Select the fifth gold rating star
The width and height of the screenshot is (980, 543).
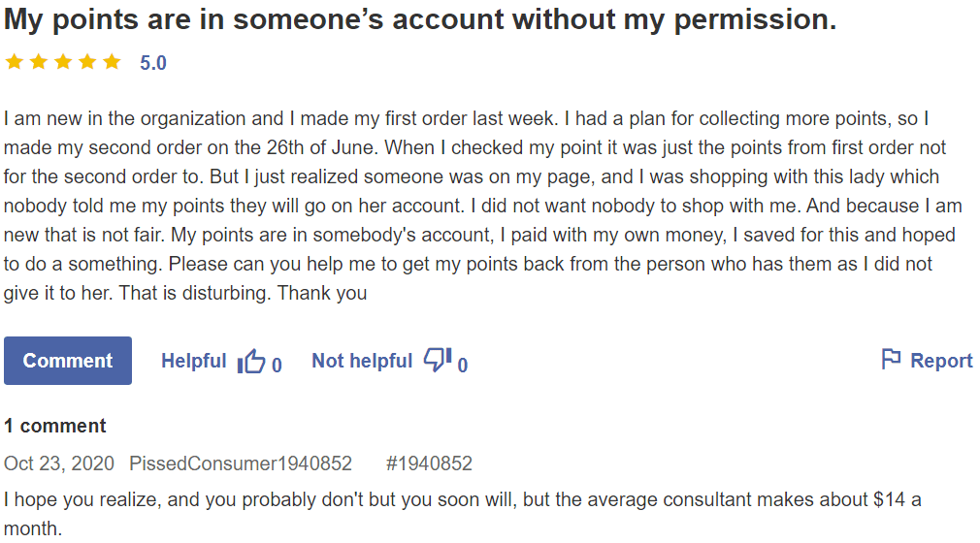pos(112,62)
